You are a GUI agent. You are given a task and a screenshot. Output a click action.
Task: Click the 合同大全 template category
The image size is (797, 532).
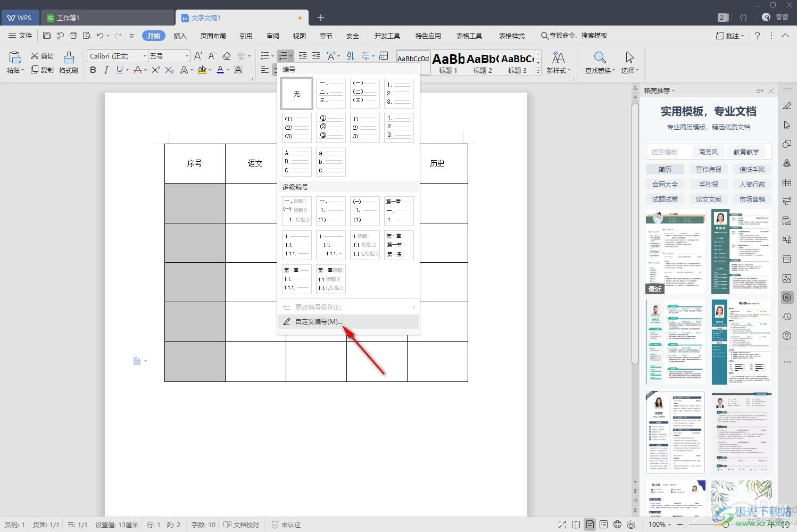click(665, 184)
